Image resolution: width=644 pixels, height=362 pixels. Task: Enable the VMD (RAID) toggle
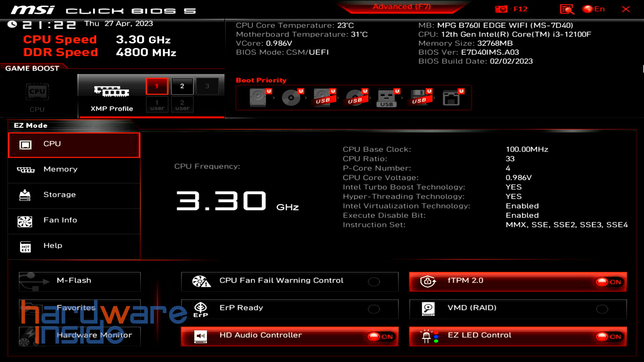tap(602, 309)
